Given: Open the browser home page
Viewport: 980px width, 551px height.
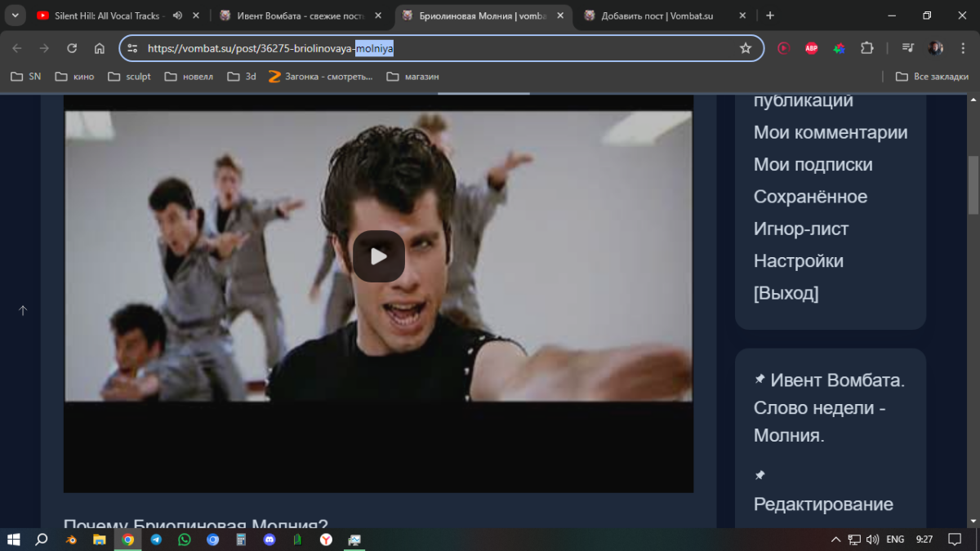Looking at the screenshot, I should pos(100,48).
